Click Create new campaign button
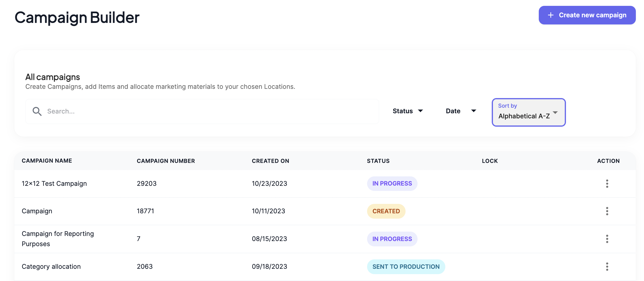This screenshot has width=644, height=281. pyautogui.click(x=587, y=15)
